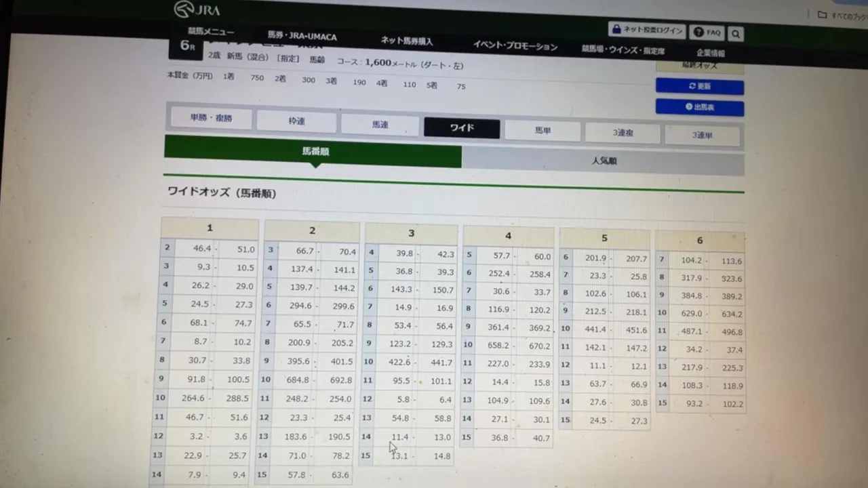Click table header for horse 5
This screenshot has height=488, width=868.
[x=604, y=239]
